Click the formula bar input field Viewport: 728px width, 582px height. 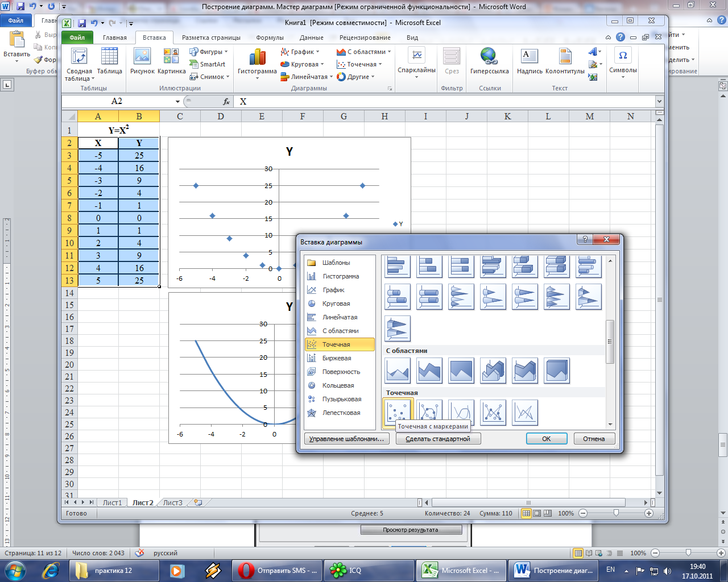[x=445, y=101]
